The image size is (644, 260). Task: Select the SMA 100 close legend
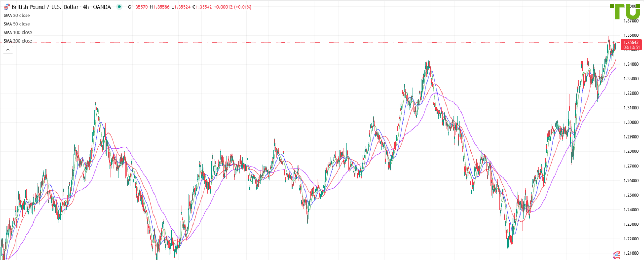pos(18,32)
